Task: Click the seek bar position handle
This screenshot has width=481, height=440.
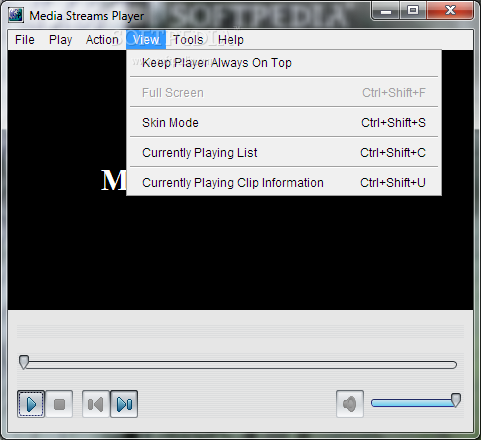Action: pyautogui.click(x=24, y=362)
